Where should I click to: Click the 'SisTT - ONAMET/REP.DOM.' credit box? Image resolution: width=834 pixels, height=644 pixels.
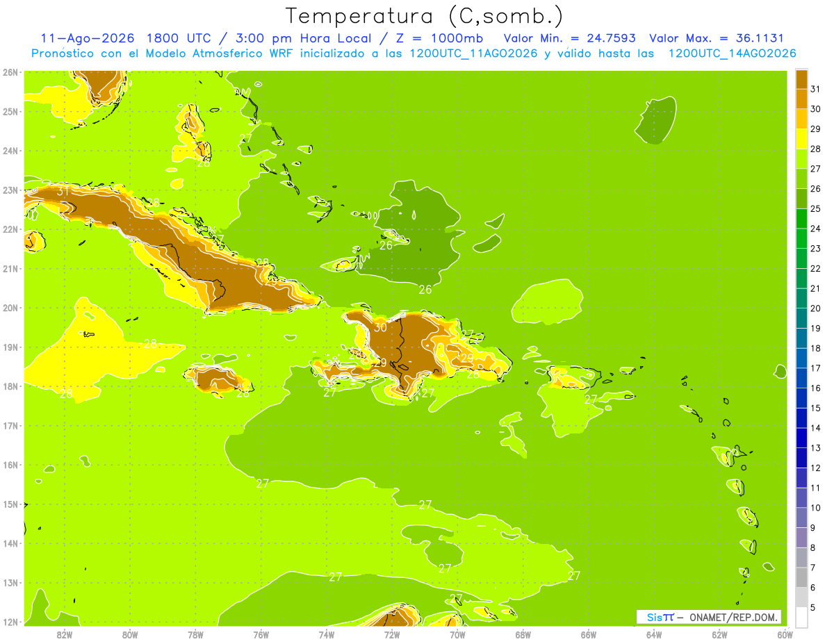(710, 617)
